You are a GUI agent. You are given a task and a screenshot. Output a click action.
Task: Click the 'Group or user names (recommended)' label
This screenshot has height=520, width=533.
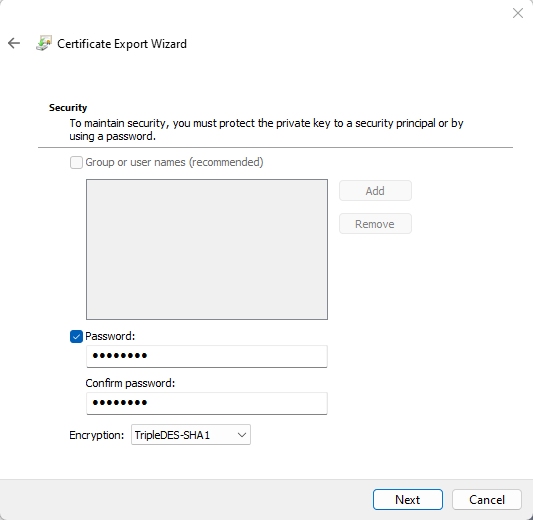[x=174, y=162]
